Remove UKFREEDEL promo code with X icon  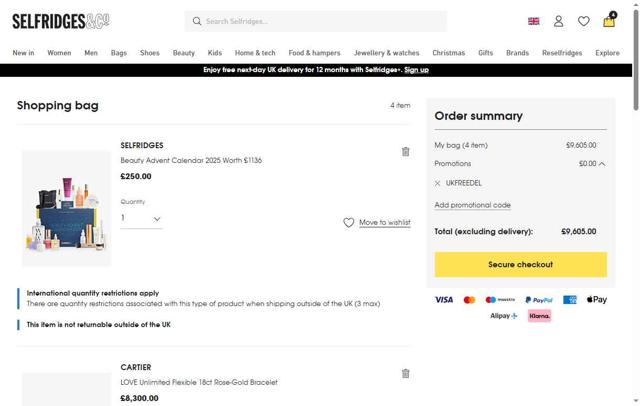point(438,184)
